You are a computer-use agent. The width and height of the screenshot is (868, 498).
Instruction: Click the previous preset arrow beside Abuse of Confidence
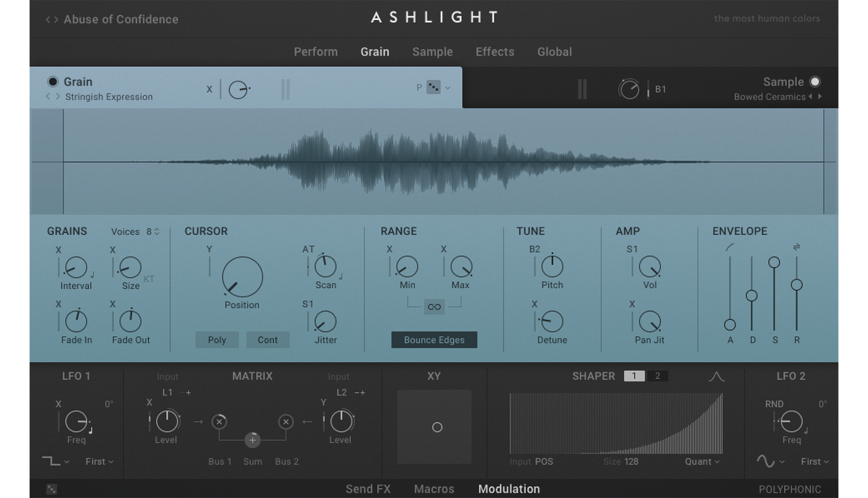[x=48, y=19]
